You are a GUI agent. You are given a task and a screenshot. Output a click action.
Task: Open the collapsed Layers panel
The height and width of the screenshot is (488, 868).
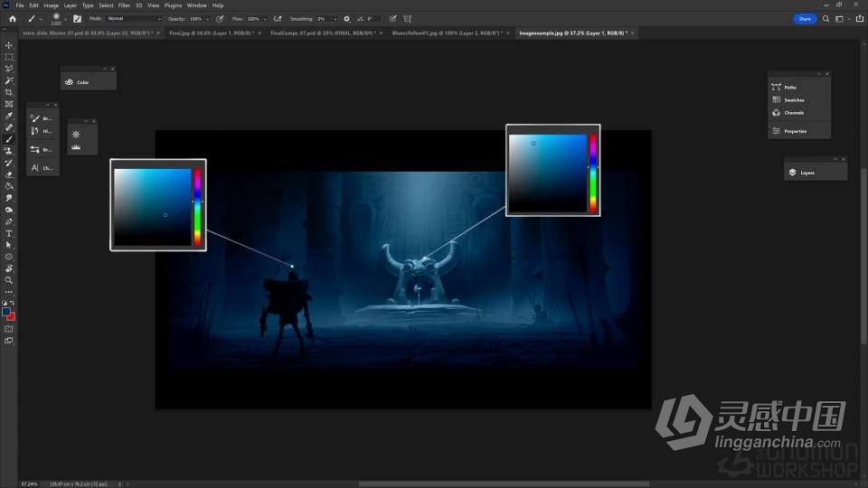click(815, 173)
